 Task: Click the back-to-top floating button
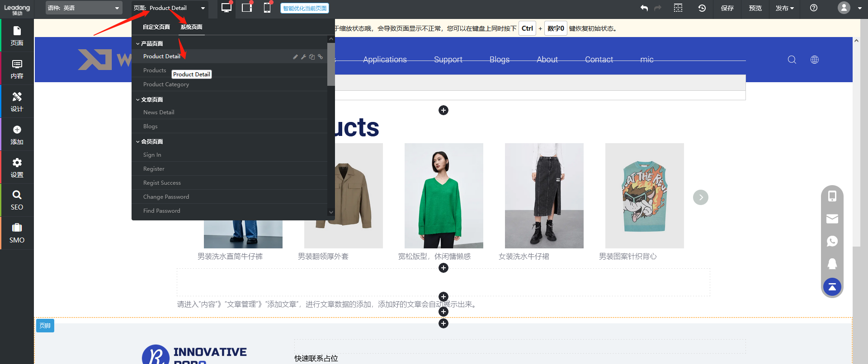(x=832, y=287)
